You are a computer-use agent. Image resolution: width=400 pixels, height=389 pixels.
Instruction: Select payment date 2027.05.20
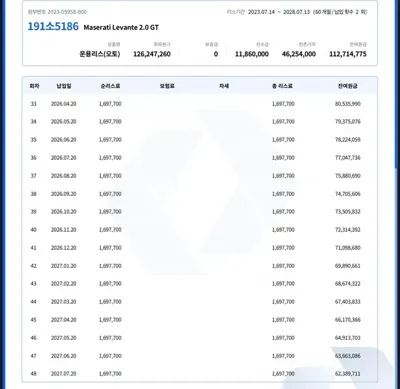pos(64,338)
